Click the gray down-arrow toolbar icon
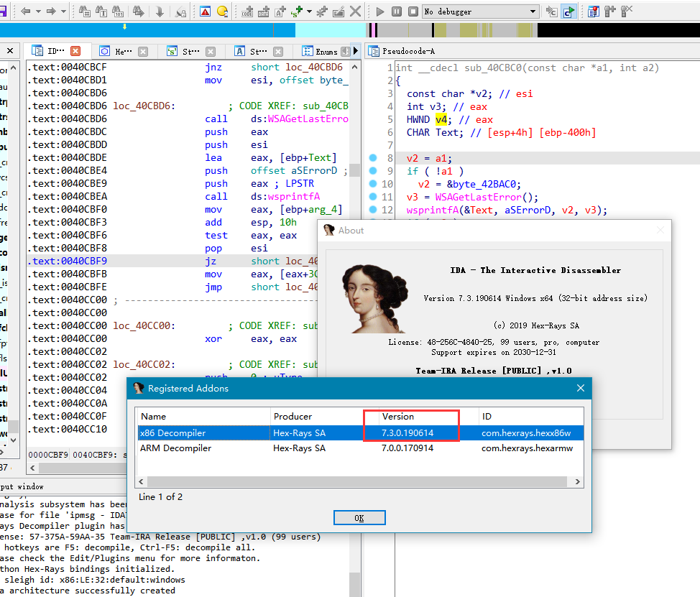The width and height of the screenshot is (700, 597). point(160,11)
